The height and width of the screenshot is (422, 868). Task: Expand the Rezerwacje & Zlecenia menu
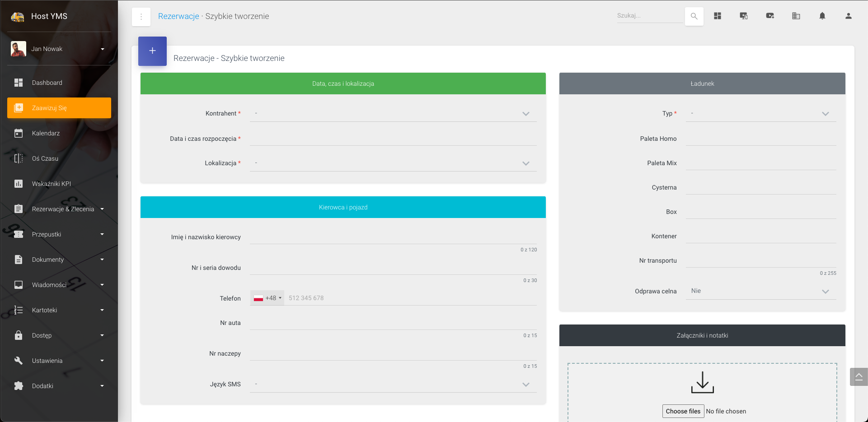coord(63,209)
